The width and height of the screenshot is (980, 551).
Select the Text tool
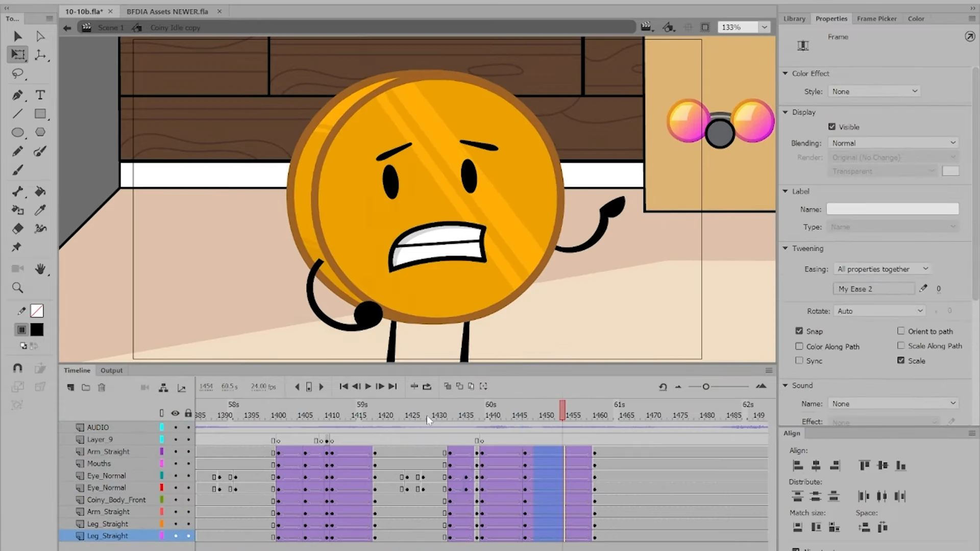coord(40,95)
